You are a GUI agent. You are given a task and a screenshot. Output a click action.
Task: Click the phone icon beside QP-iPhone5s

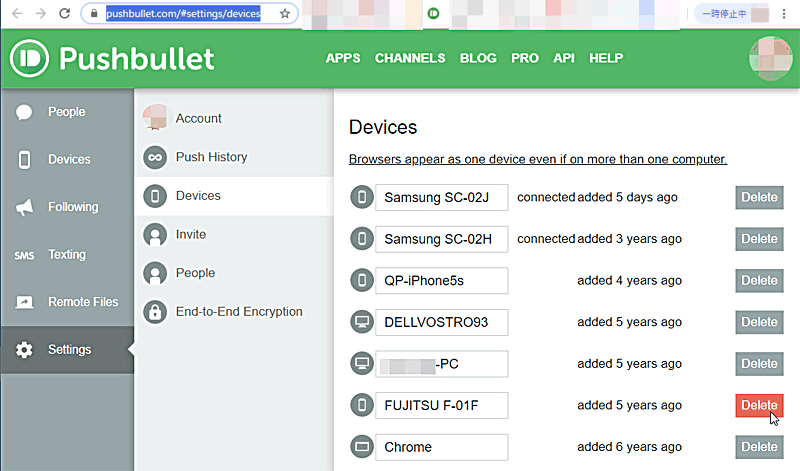[362, 280]
